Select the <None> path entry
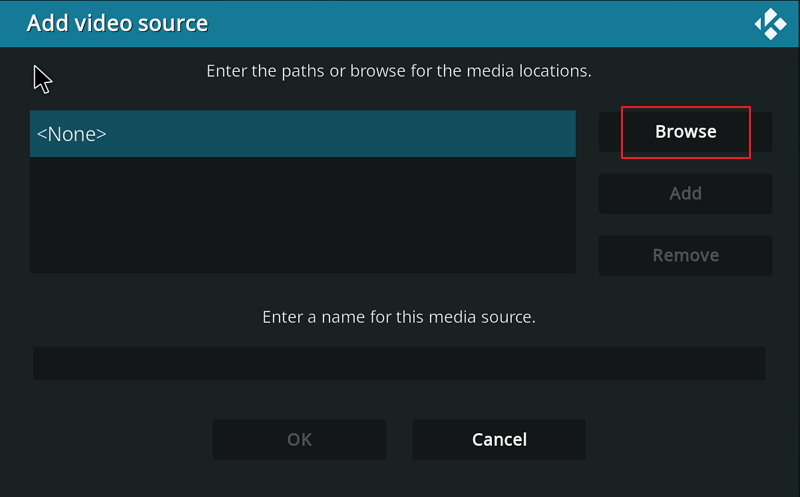The width and height of the screenshot is (800, 497). click(302, 134)
